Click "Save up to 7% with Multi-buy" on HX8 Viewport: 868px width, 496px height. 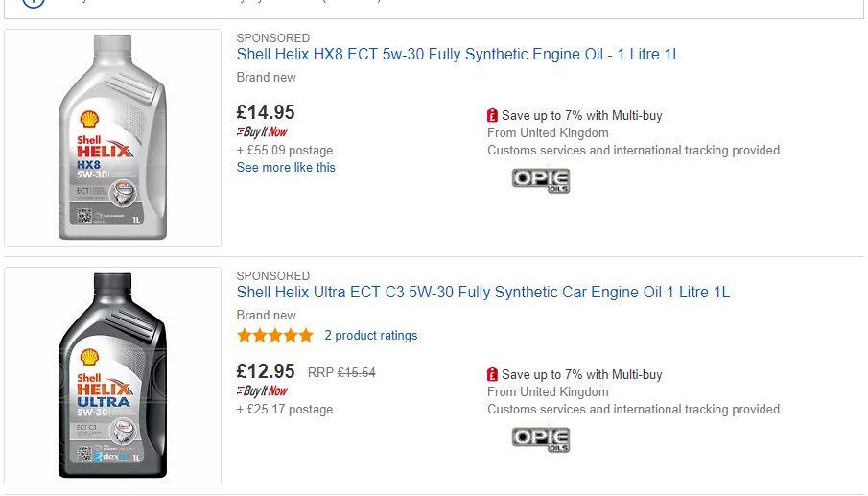581,115
